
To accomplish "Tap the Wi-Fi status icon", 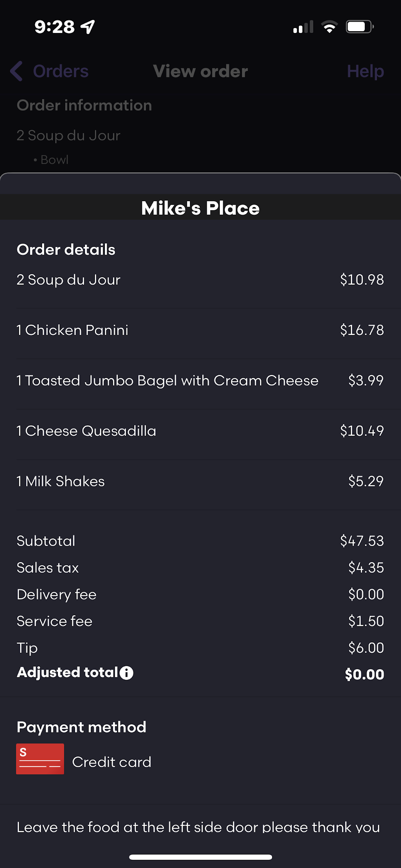I will 330,27.
